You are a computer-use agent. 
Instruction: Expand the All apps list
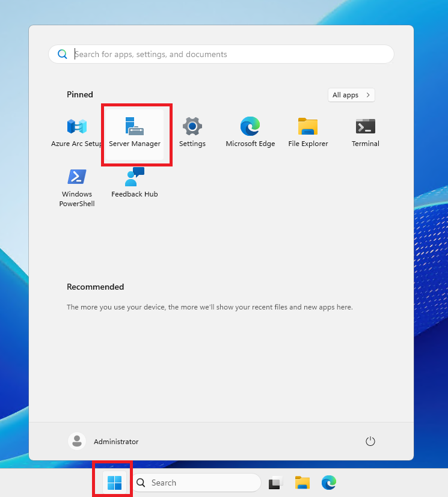click(x=351, y=95)
